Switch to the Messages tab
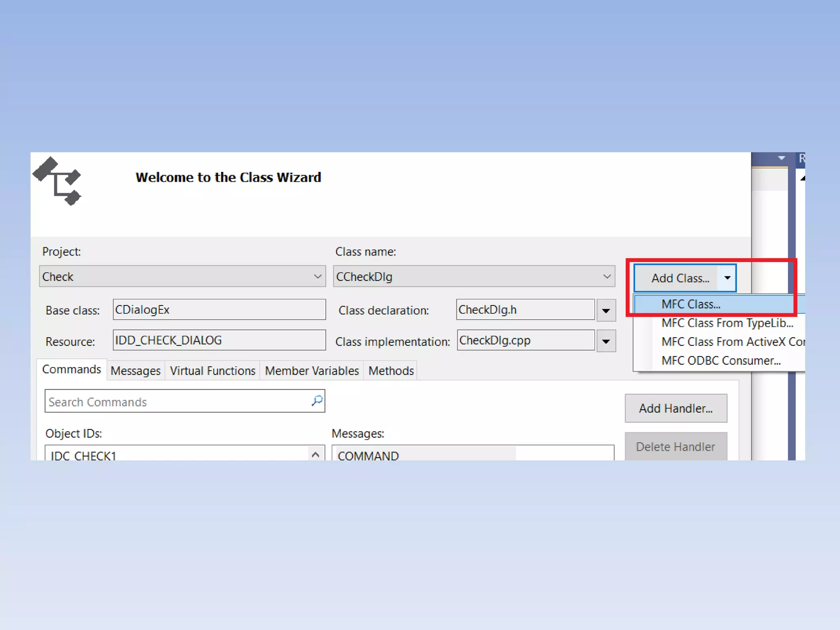The width and height of the screenshot is (840, 630). click(x=135, y=371)
